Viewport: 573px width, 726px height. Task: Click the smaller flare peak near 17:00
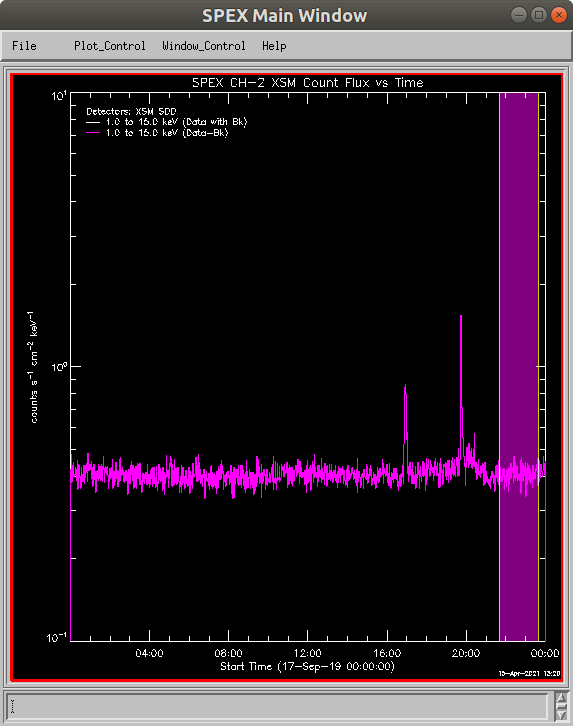[x=405, y=387]
